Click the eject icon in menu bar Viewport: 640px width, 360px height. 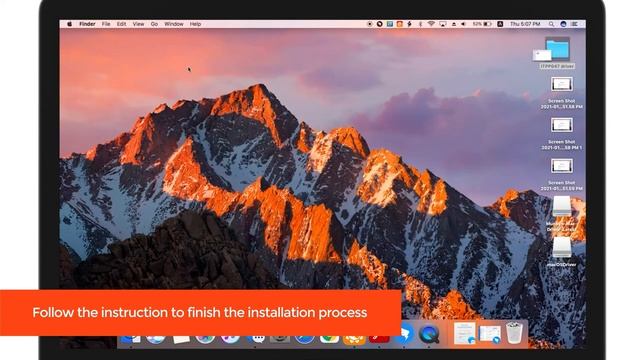[454, 24]
